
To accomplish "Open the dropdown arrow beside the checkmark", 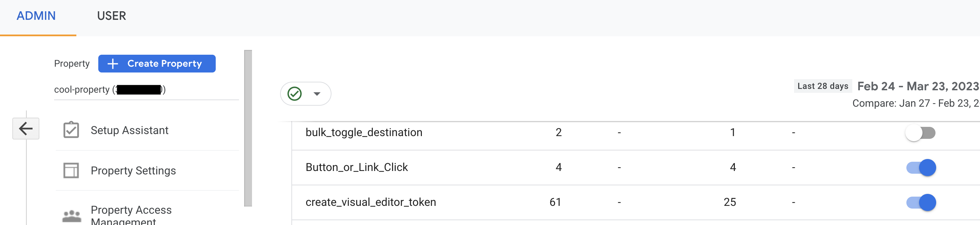I will pos(317,93).
